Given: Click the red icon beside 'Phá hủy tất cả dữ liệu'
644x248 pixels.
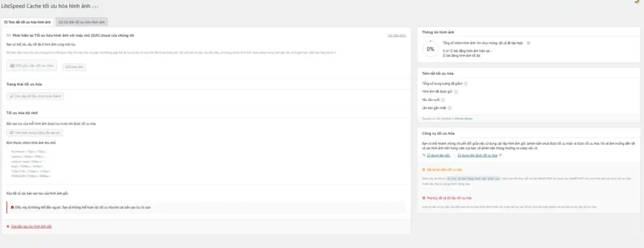Looking at the screenshot, I should [423, 198].
